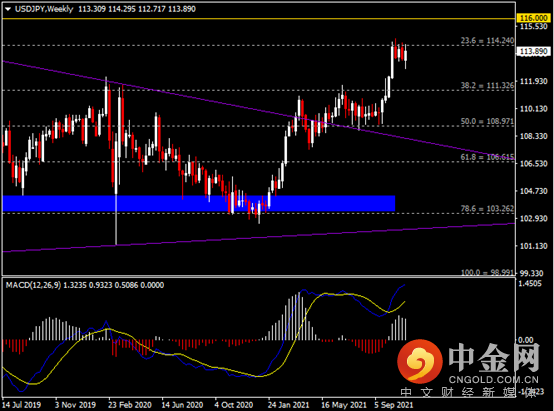Select the 78.6 = 103.262 Fibonacci label
The image size is (554, 411).
[487, 209]
